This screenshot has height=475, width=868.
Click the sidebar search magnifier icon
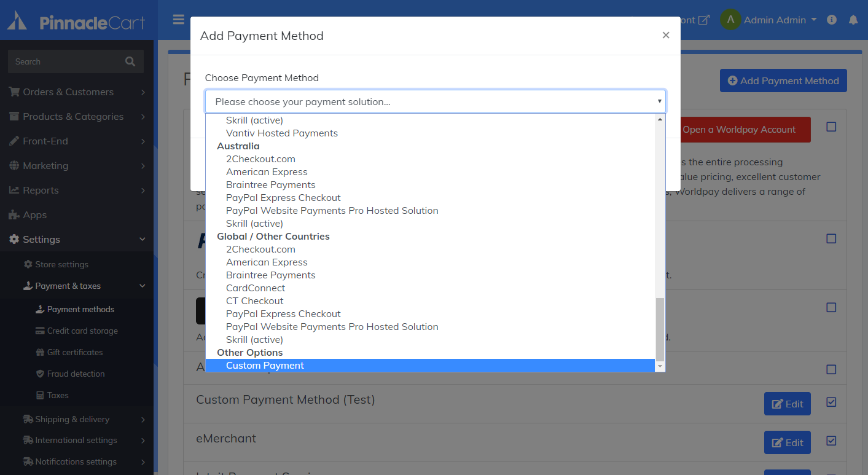point(130,61)
